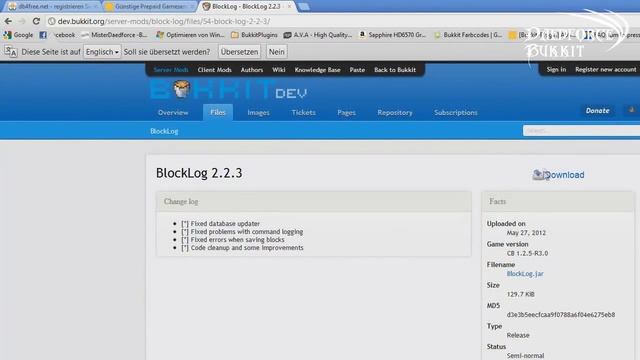The image size is (640, 360).
Task: Open the A.V.A - High Quality bookmark
Action: [318, 35]
